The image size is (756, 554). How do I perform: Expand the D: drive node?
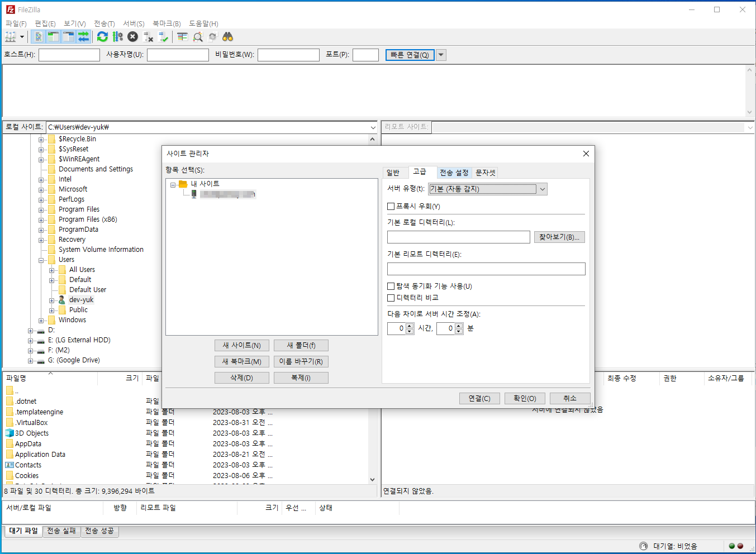[31, 331]
